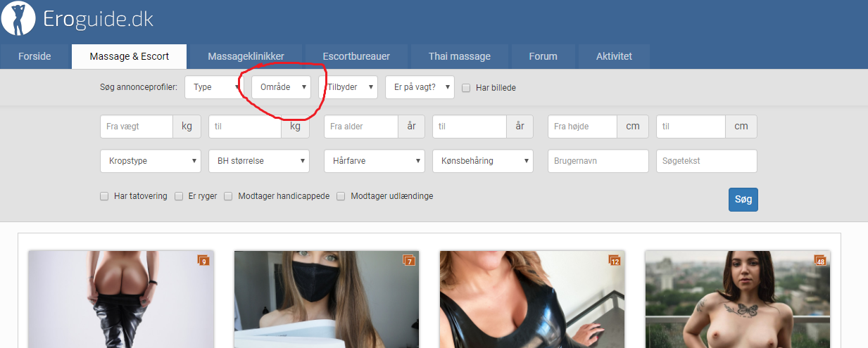Click the photo count badge showing 12
868x348 pixels.
pyautogui.click(x=615, y=261)
